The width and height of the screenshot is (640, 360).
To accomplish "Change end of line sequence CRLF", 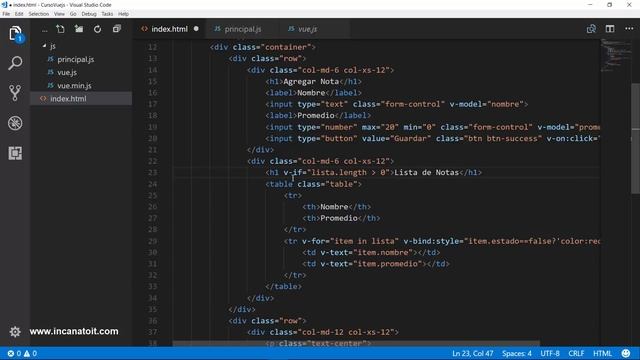I will pyautogui.click(x=576, y=353).
